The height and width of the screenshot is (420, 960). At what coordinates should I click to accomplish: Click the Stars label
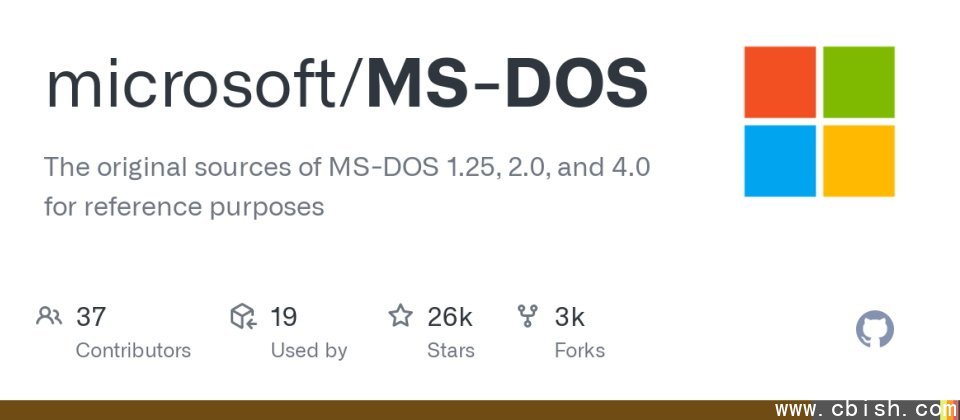coord(451,350)
